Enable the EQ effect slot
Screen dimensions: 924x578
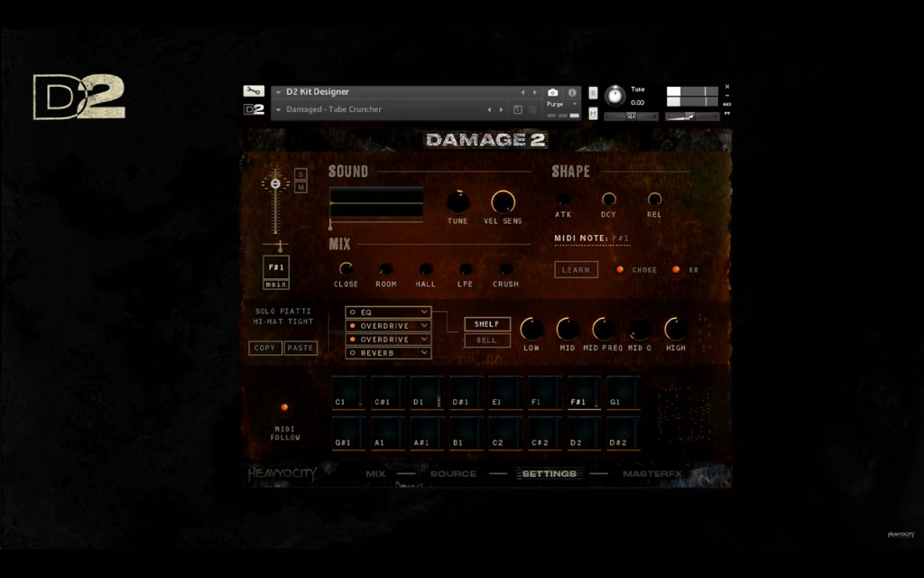pos(353,312)
